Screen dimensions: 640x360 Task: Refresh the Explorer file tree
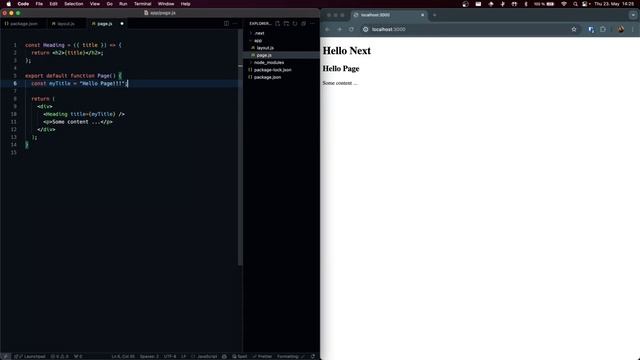[295, 24]
